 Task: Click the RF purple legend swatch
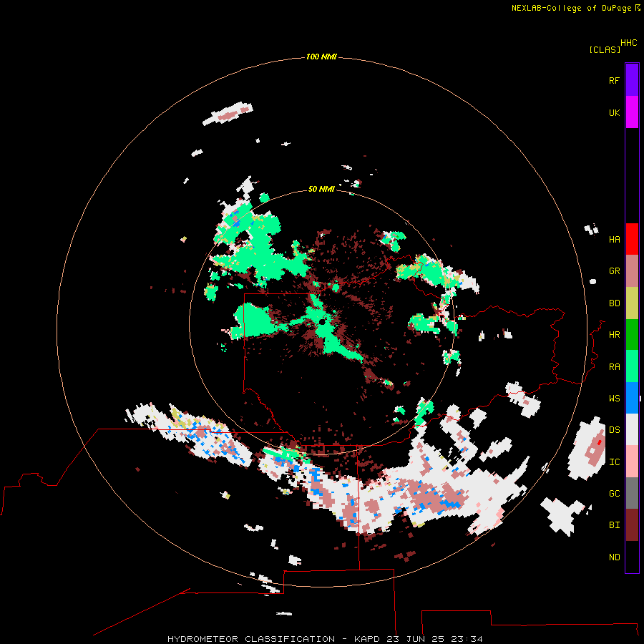tap(632, 80)
